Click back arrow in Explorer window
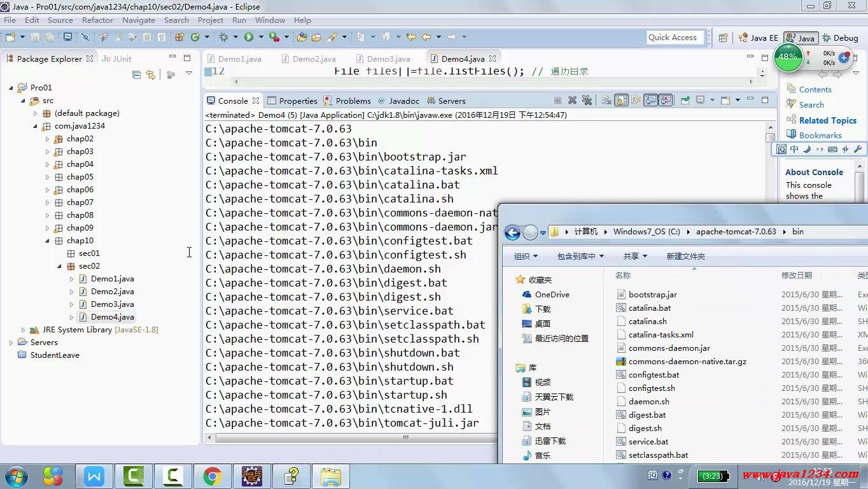Viewport: 868px width, 489px height. [x=512, y=232]
